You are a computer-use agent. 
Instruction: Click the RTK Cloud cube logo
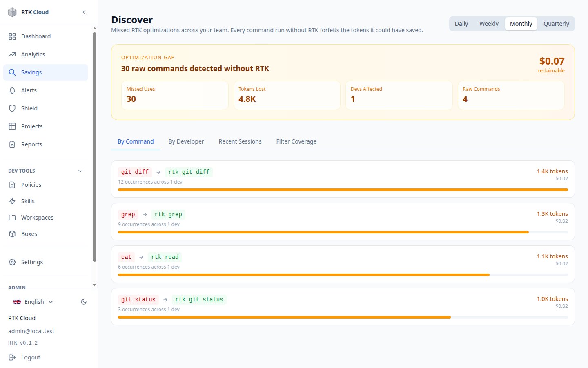12,12
